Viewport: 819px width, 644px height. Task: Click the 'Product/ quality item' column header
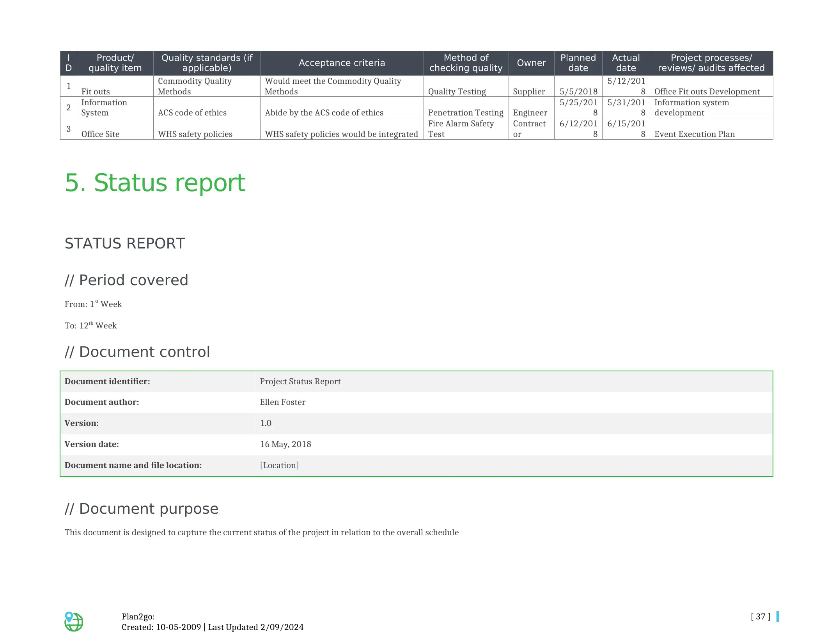coord(115,63)
